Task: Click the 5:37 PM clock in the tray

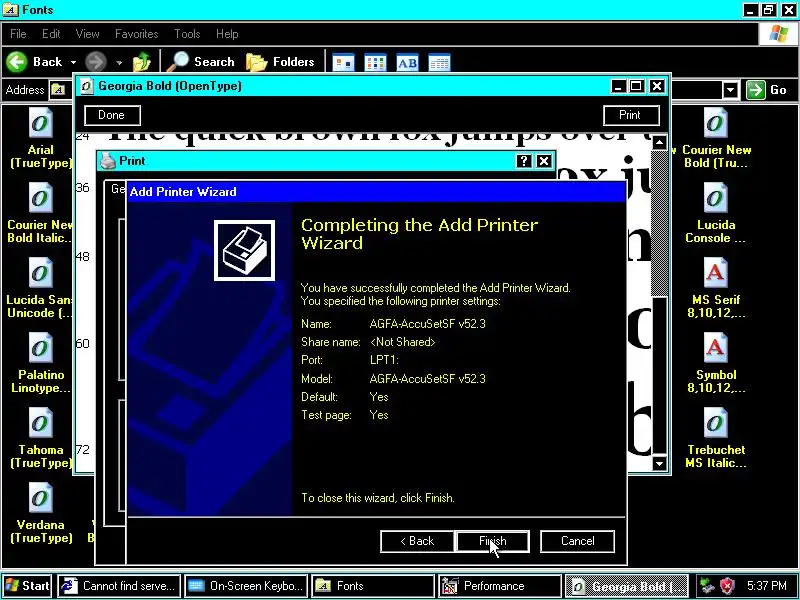Action: 766,586
